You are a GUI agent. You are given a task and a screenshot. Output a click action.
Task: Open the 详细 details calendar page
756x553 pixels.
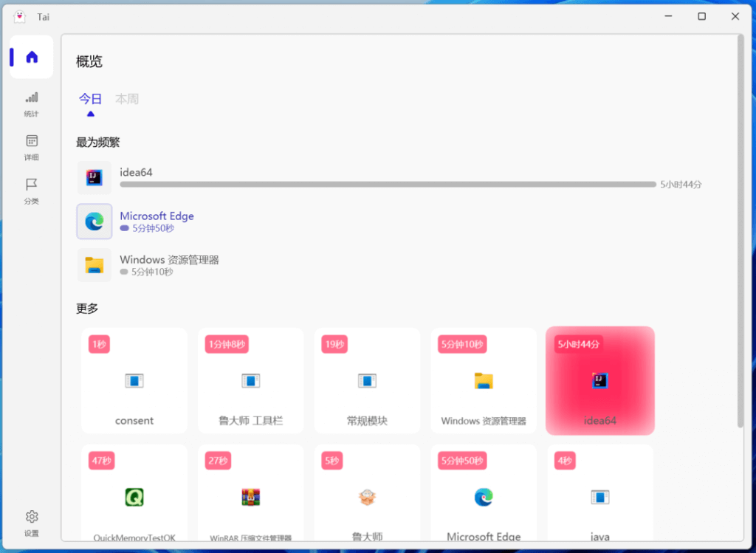pos(32,148)
